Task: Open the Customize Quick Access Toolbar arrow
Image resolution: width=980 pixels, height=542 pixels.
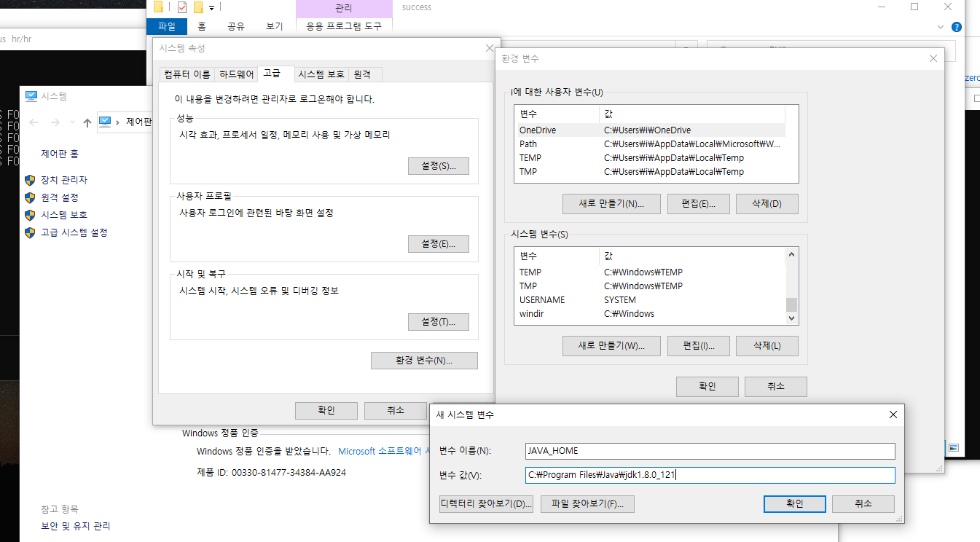Action: pyautogui.click(x=211, y=8)
